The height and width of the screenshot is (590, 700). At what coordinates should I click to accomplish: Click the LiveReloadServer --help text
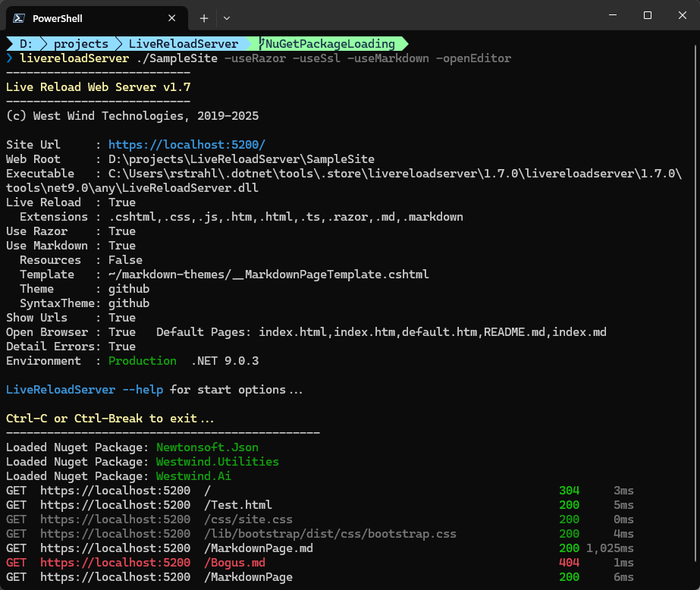[84, 390]
